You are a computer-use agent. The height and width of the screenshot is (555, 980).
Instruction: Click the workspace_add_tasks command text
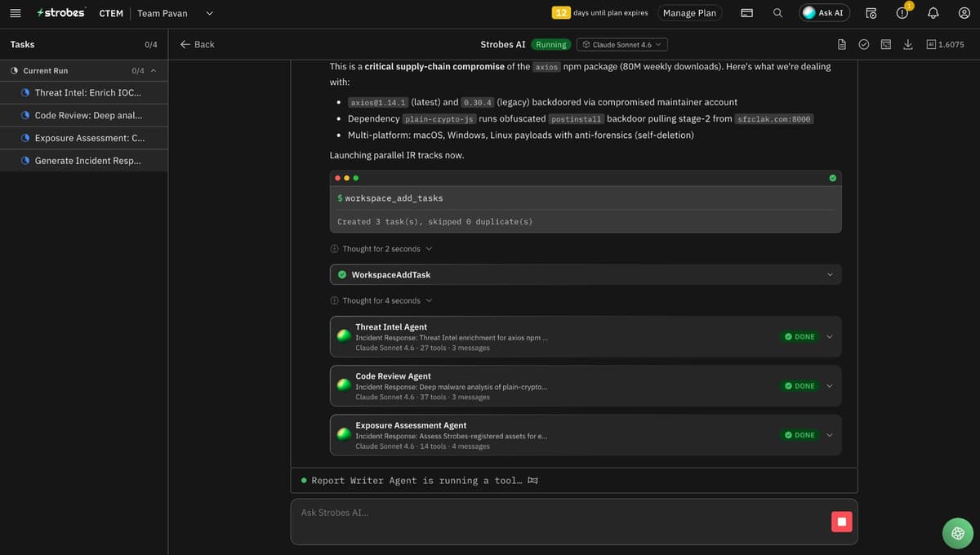[394, 198]
